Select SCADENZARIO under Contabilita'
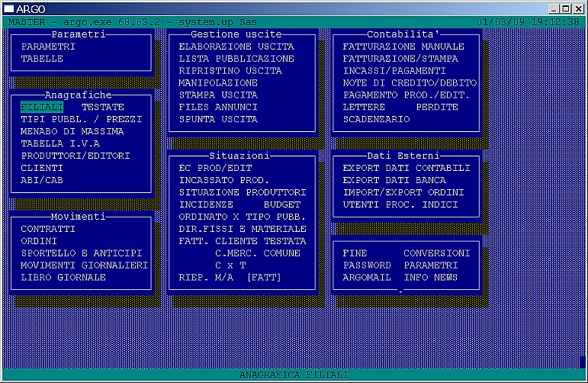Viewport: 588px width, 383px height. (x=376, y=120)
